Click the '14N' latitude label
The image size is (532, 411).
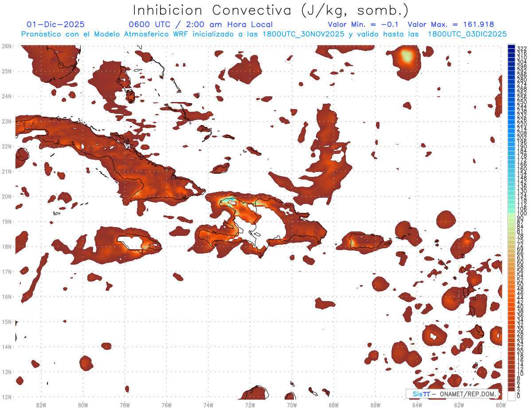coord(7,347)
